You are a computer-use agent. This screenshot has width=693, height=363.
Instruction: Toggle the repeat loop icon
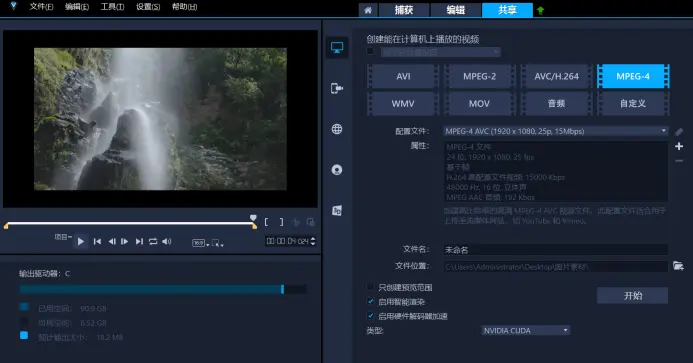pyautogui.click(x=153, y=241)
